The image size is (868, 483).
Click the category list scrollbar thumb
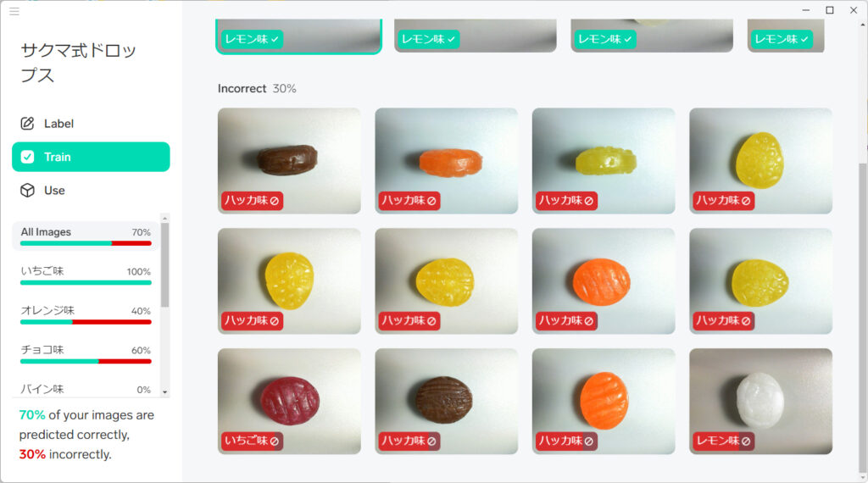tap(165, 265)
